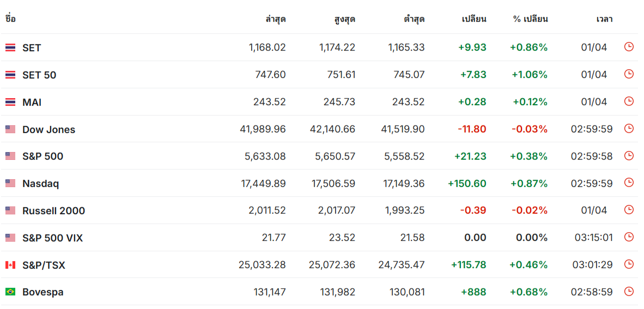Click the clock icon in Nasdaq row
The height and width of the screenshot is (309, 644).
click(x=629, y=183)
